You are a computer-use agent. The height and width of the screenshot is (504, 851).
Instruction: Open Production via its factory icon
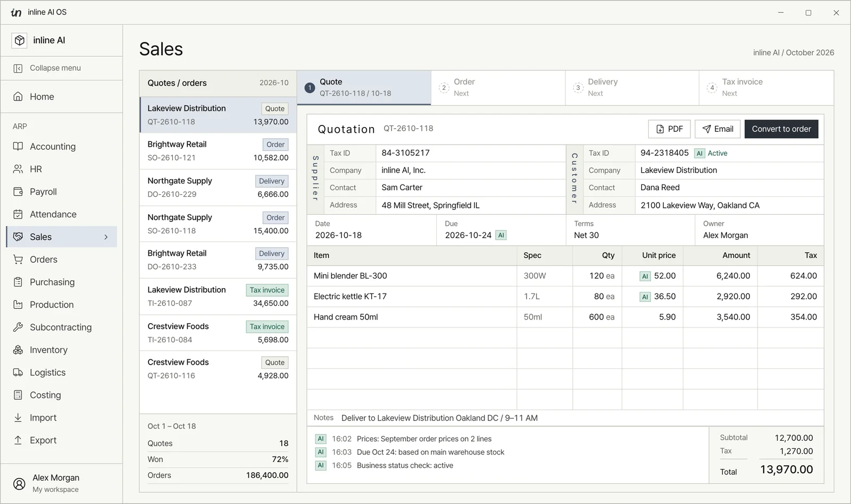(18, 305)
